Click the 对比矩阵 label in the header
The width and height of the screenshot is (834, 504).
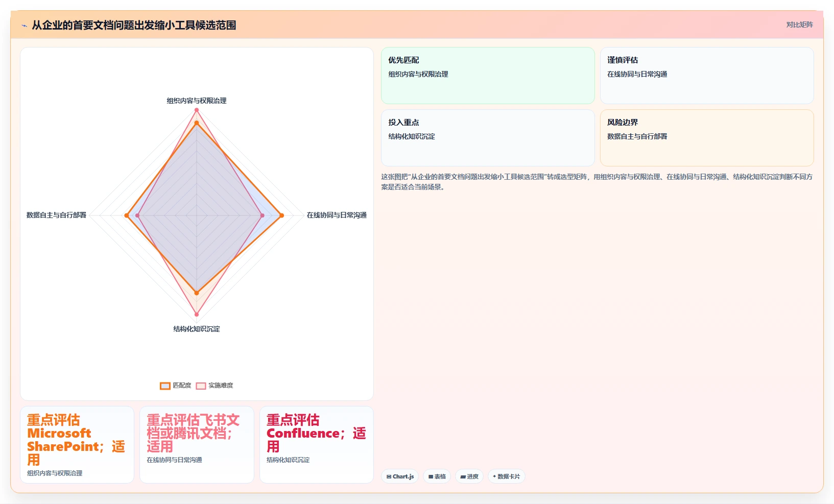[x=799, y=25]
